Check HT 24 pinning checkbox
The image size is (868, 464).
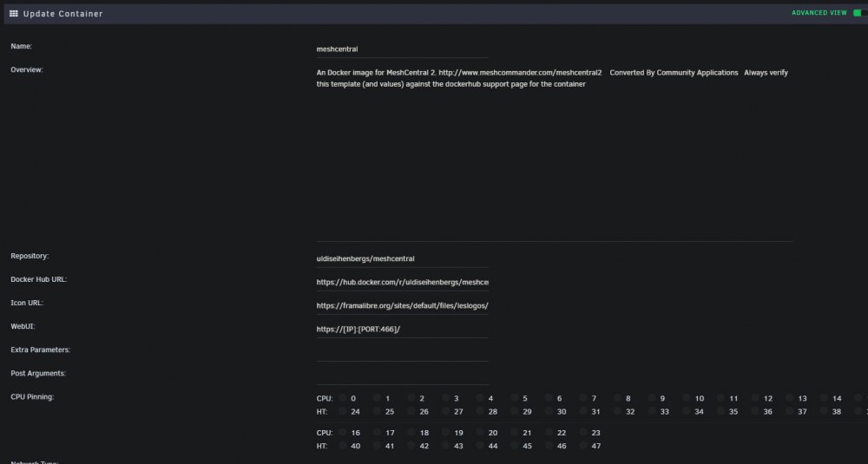pyautogui.click(x=343, y=411)
